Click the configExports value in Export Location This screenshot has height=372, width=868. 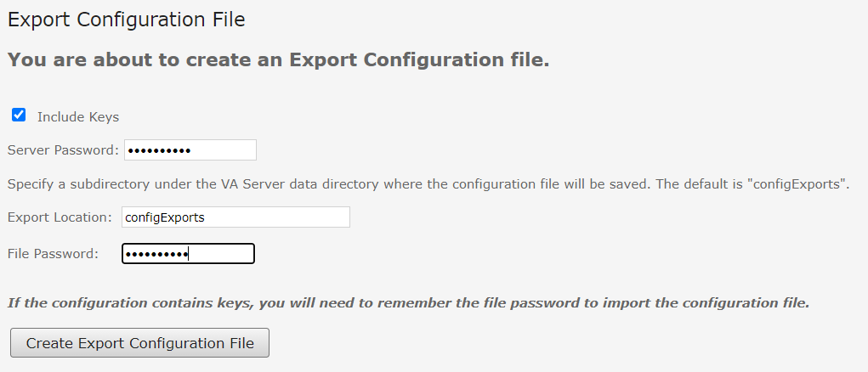[165, 217]
